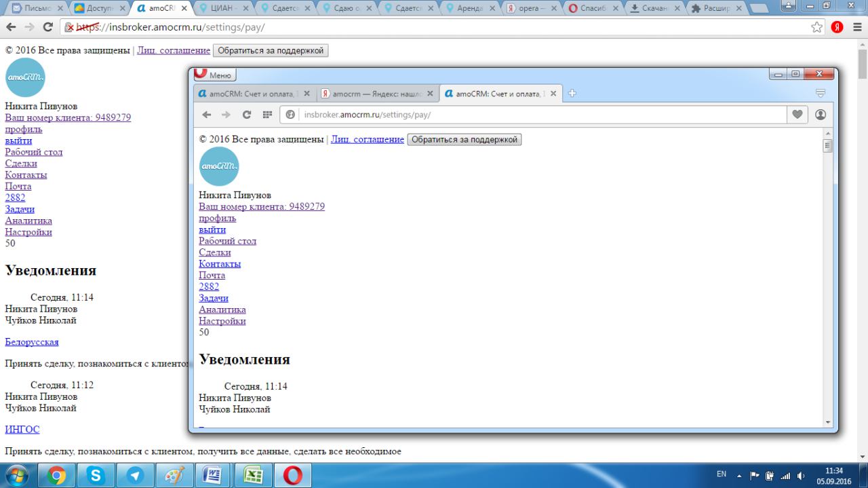Screen dimensions: 868x488
Task: Click the Chrome back arrow button
Action: [10, 27]
